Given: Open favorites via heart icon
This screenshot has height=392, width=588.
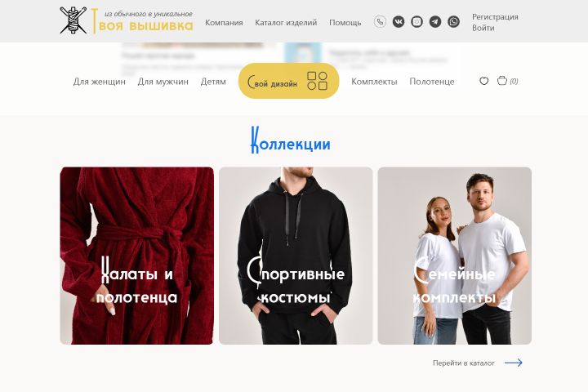Looking at the screenshot, I should (x=483, y=81).
